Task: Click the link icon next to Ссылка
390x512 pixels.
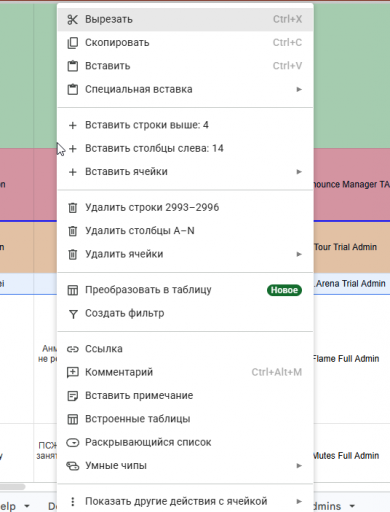Action: 72,349
